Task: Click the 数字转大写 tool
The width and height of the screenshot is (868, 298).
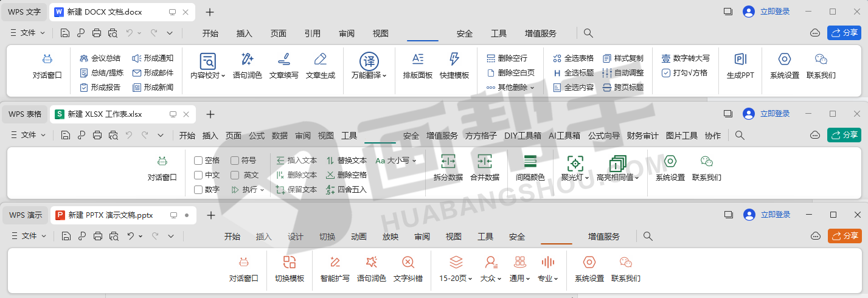Action: click(686, 58)
